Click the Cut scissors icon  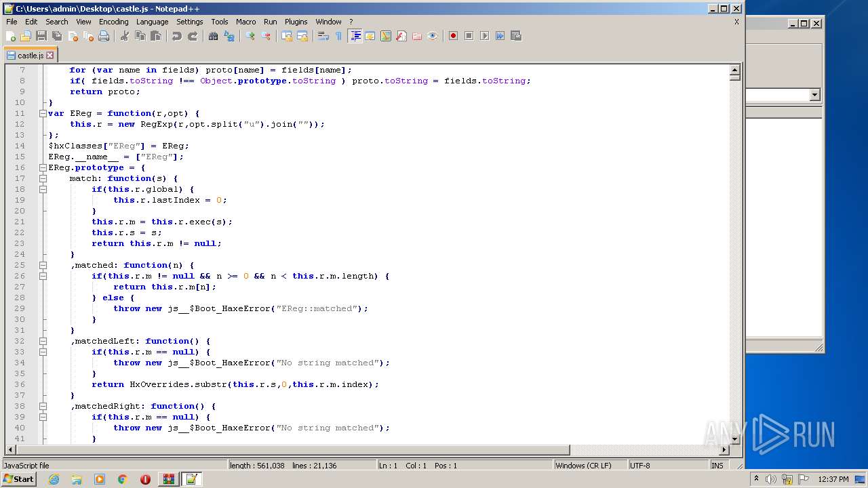[125, 36]
